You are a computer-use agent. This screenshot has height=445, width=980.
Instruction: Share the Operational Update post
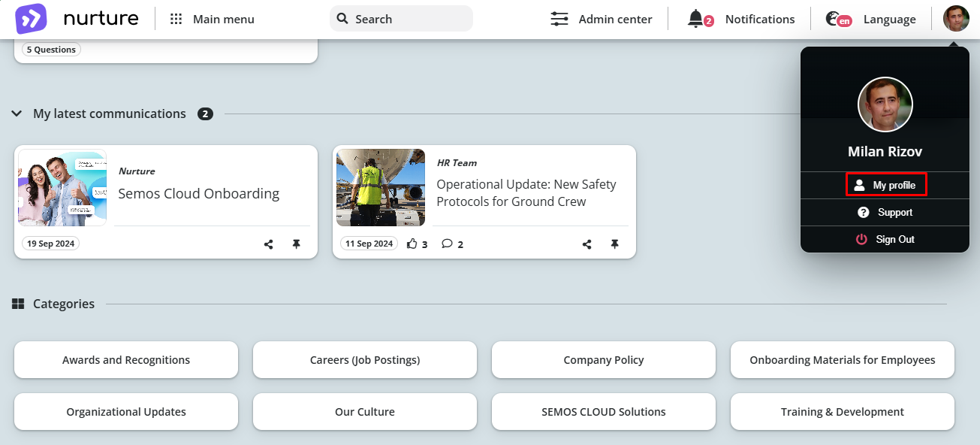(587, 244)
